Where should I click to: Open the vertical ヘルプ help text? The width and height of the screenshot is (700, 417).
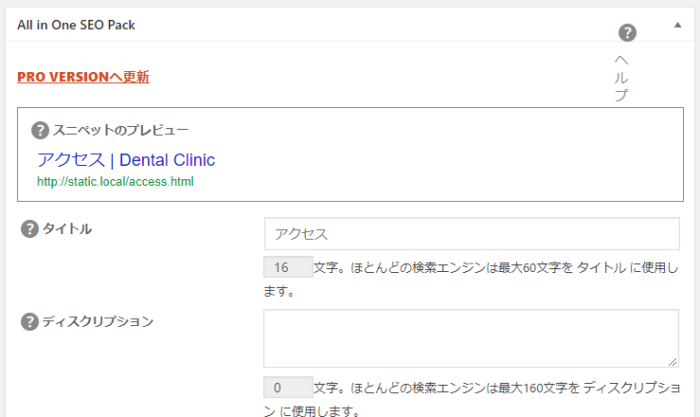620,78
